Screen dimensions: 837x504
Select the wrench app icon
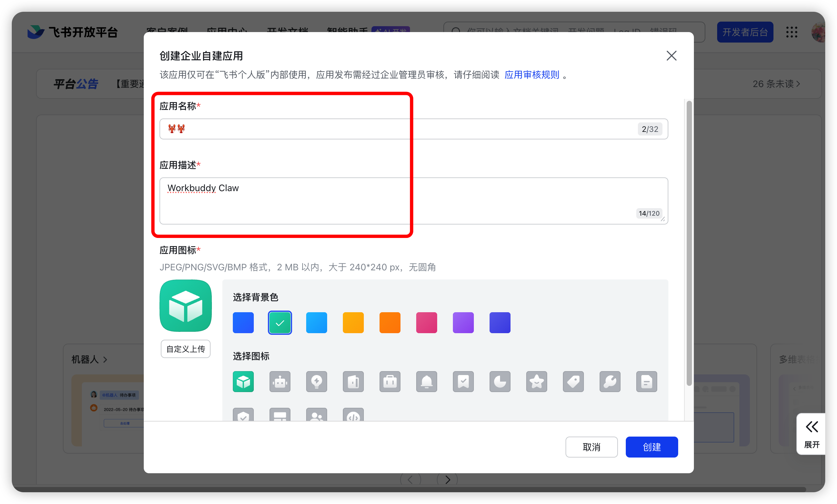(x=610, y=382)
